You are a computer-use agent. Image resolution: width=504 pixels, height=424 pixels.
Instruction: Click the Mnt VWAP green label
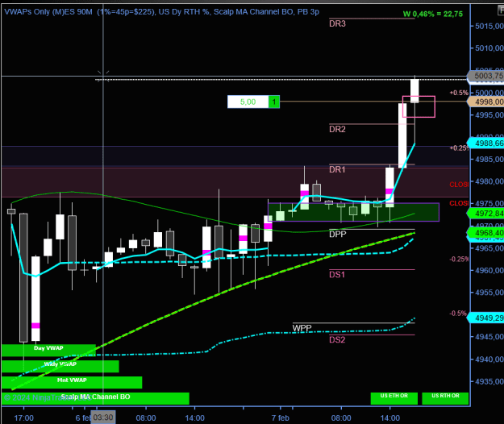[x=72, y=382]
